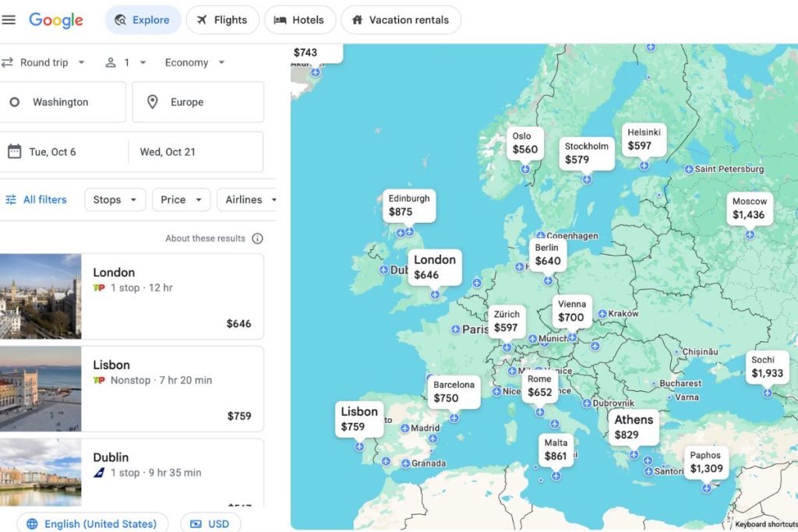The height and width of the screenshot is (532, 798).
Task: Open the hamburger main menu
Action: pyautogui.click(x=9, y=19)
